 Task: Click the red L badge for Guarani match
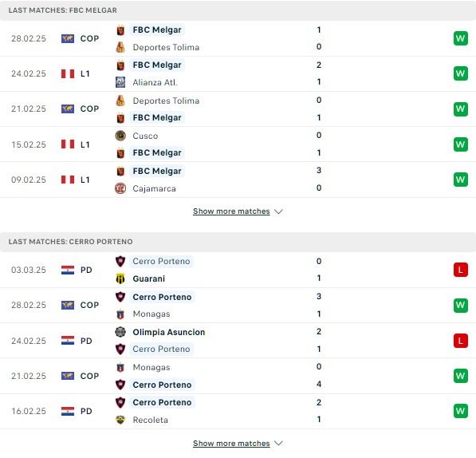(461, 270)
